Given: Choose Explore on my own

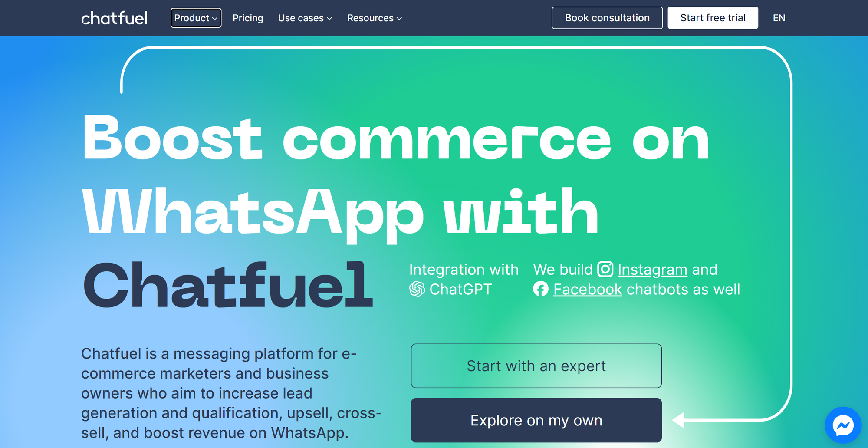Looking at the screenshot, I should tap(536, 420).
